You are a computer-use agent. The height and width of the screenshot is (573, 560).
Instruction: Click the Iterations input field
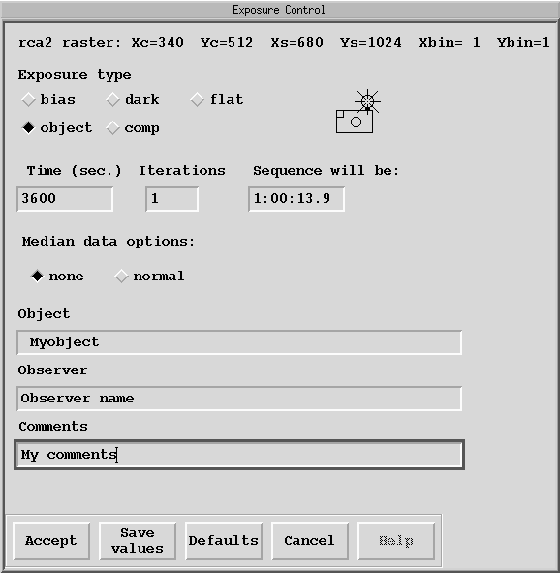pyautogui.click(x=172, y=199)
